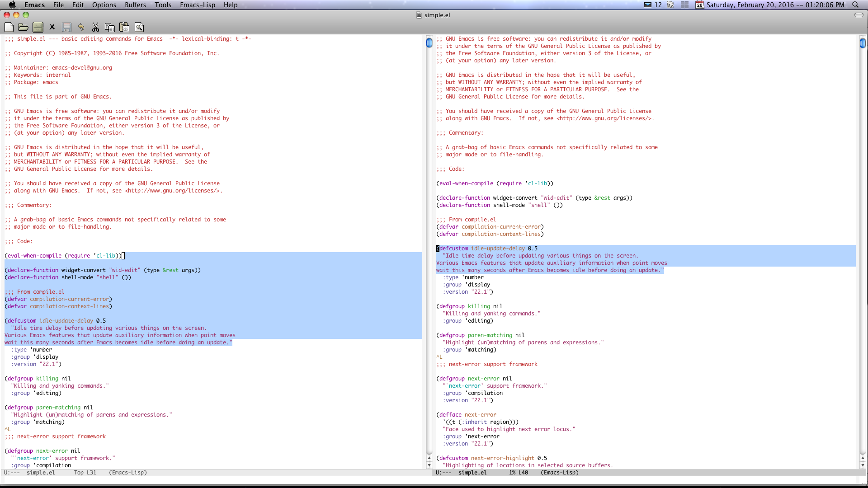The image size is (868, 488).
Task: Cut the selected region with the scissors icon
Action: (x=95, y=27)
